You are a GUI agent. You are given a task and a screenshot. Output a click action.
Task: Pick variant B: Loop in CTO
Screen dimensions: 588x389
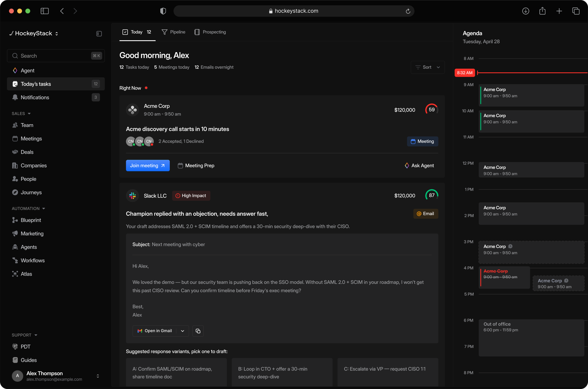[x=282, y=372]
